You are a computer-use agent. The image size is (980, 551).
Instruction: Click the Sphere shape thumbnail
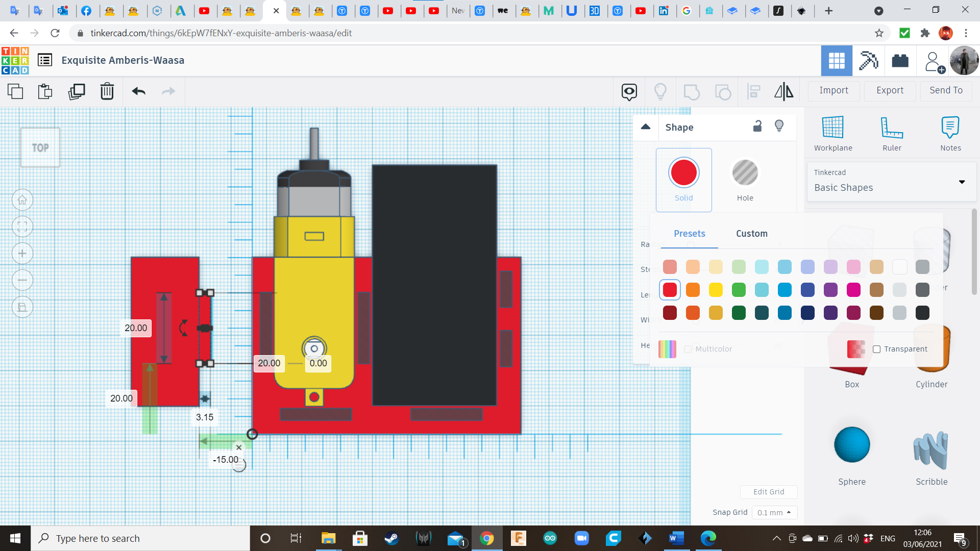852,445
